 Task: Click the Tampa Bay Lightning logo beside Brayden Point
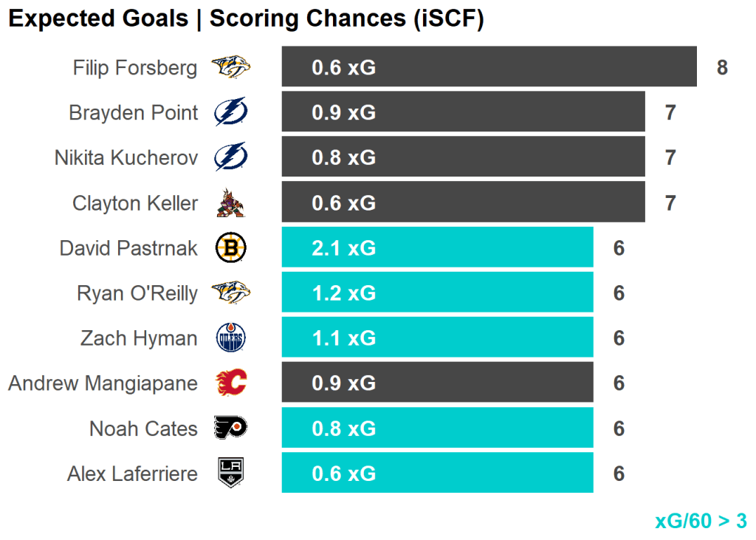click(230, 113)
